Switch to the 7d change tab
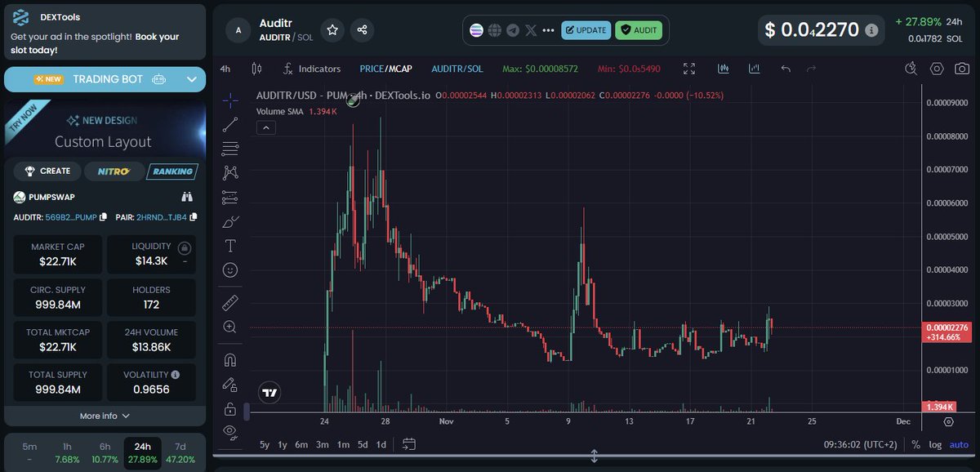 (x=180, y=452)
